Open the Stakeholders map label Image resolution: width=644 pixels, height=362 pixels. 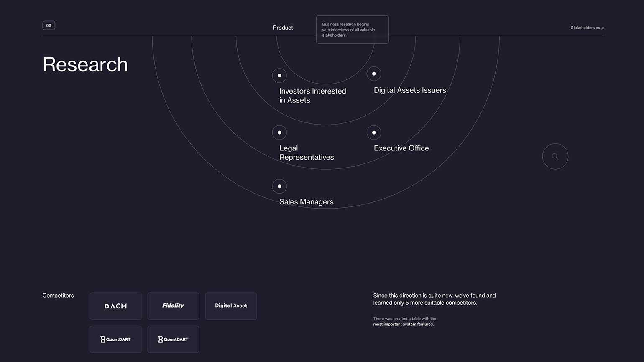pyautogui.click(x=587, y=28)
